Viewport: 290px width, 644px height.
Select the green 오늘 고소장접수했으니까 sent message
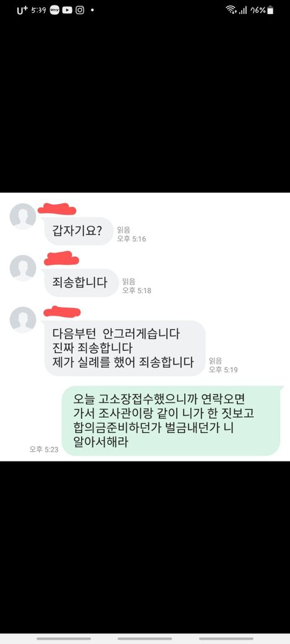[x=171, y=421]
